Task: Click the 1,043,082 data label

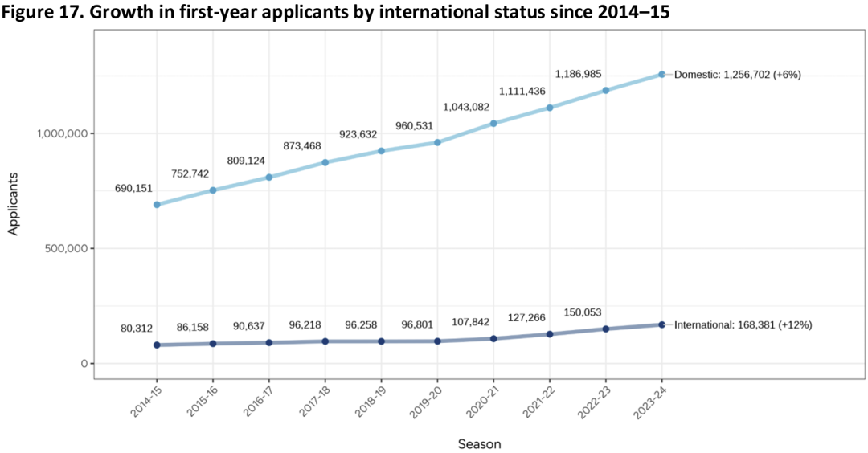Action: (x=466, y=108)
